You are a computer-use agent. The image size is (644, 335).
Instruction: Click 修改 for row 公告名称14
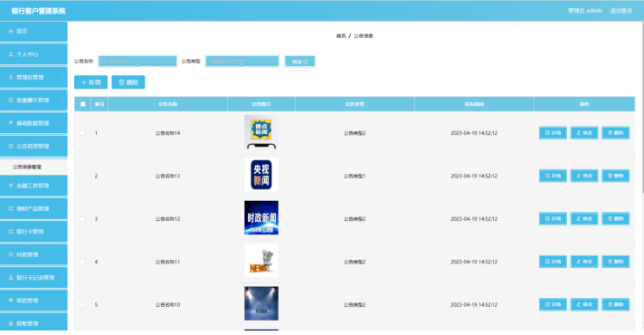pos(584,133)
